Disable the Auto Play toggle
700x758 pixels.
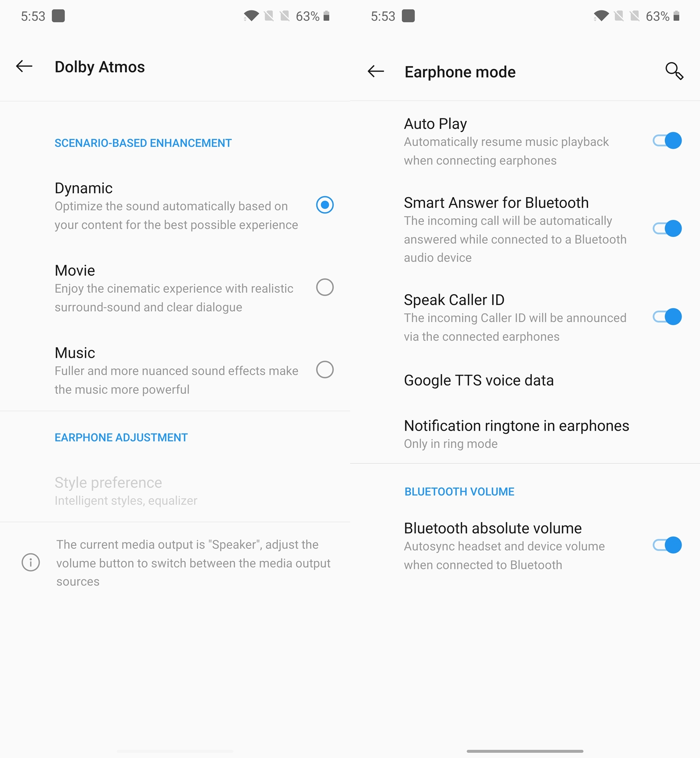[x=667, y=141]
